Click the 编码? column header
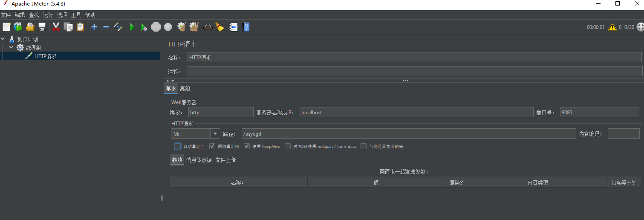The image size is (644, 220). click(x=457, y=182)
